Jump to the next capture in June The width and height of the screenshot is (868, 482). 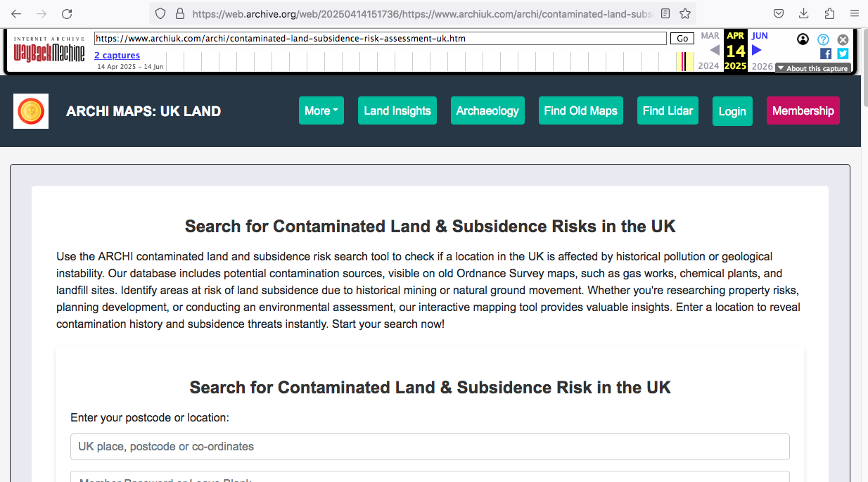(757, 50)
